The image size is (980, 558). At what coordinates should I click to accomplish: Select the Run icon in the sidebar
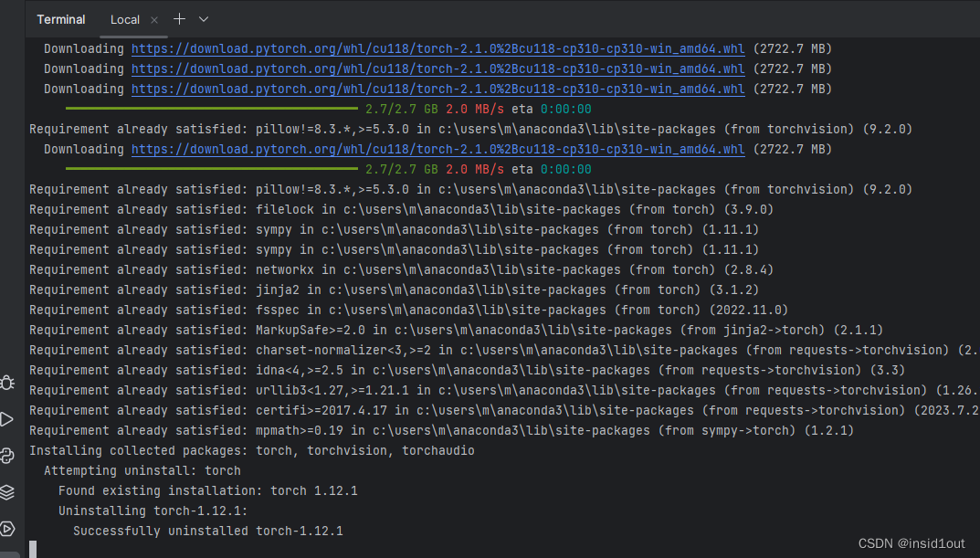pos(8,420)
